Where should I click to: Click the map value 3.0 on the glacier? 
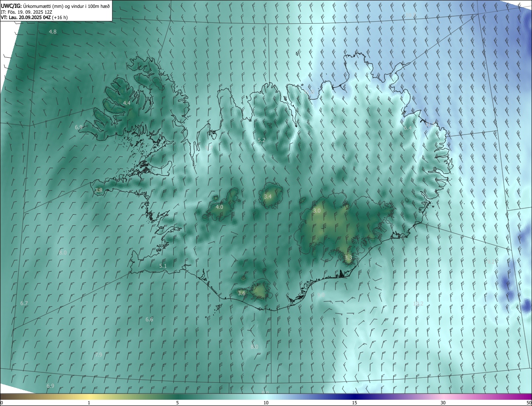pyautogui.click(x=317, y=211)
